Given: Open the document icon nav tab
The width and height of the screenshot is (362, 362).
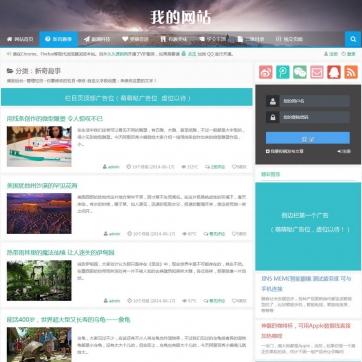Looking at the screenshot, I should tap(251, 39).
